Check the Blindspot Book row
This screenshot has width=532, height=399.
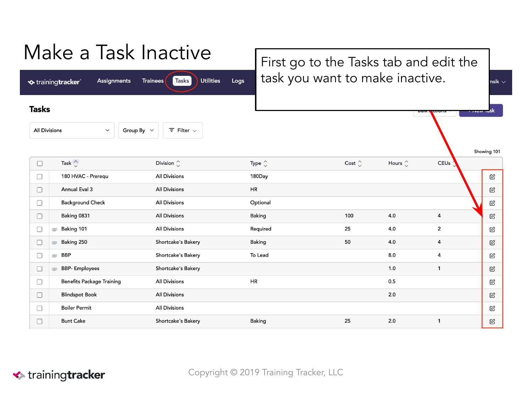click(x=40, y=295)
